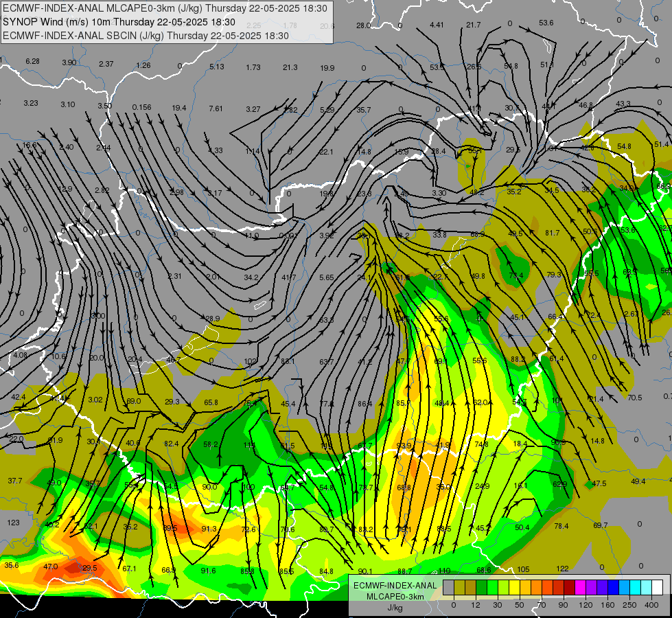This screenshot has width=672, height=618.
Task: Click the SBCIN title line
Action: point(146,36)
